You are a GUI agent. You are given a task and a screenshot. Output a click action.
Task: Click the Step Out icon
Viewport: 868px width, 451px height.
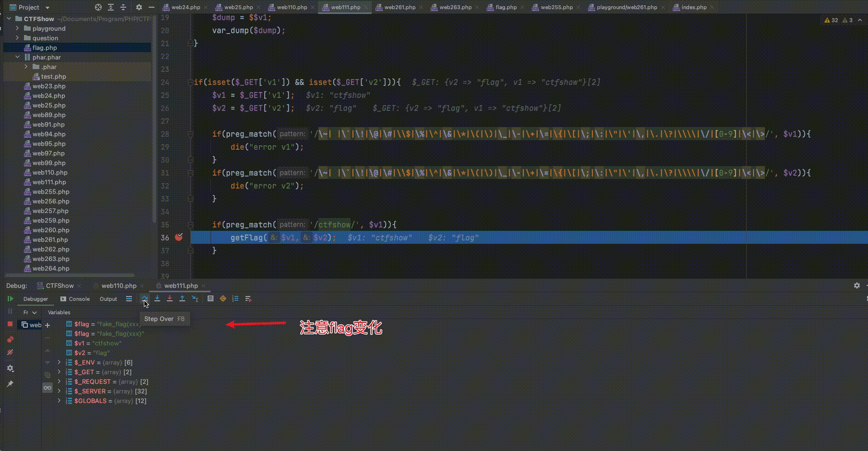pyautogui.click(x=182, y=298)
